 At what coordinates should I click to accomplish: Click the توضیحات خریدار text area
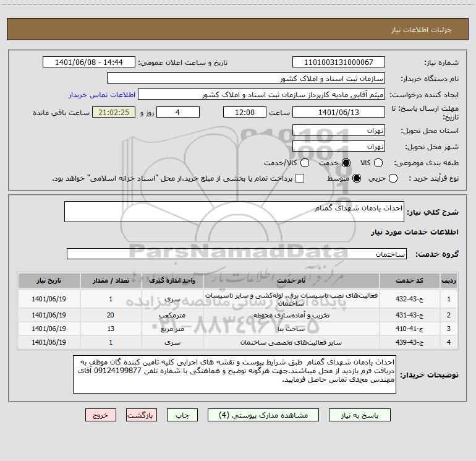click(x=234, y=374)
